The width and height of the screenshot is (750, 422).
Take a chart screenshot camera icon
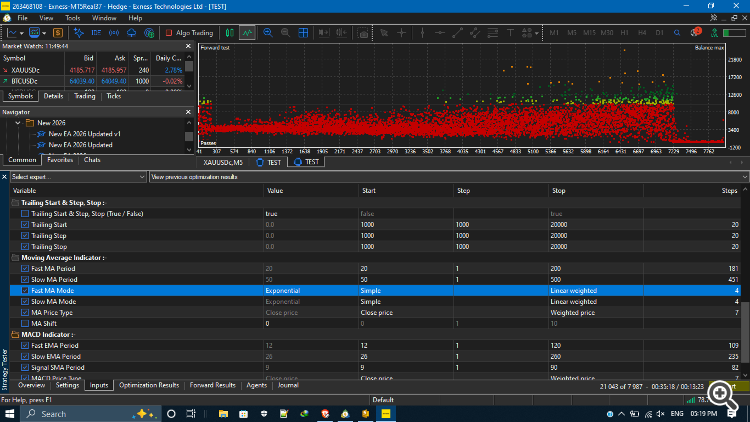(364, 33)
